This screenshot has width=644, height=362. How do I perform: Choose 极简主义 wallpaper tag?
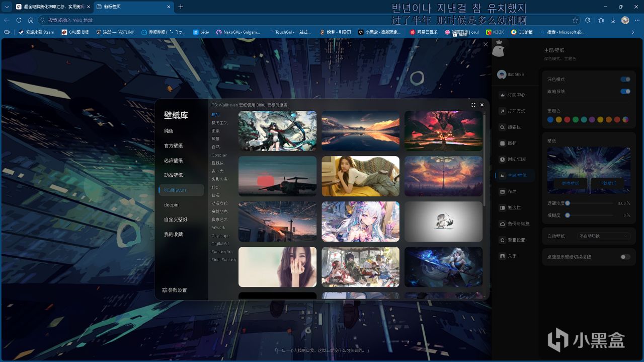pos(219,123)
